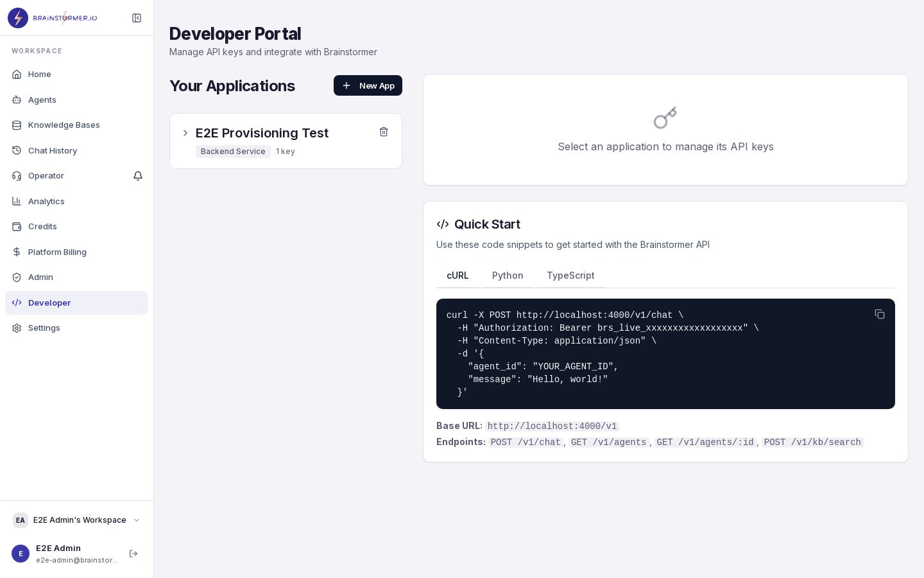Click the Quick Start code brackets icon

pos(443,224)
